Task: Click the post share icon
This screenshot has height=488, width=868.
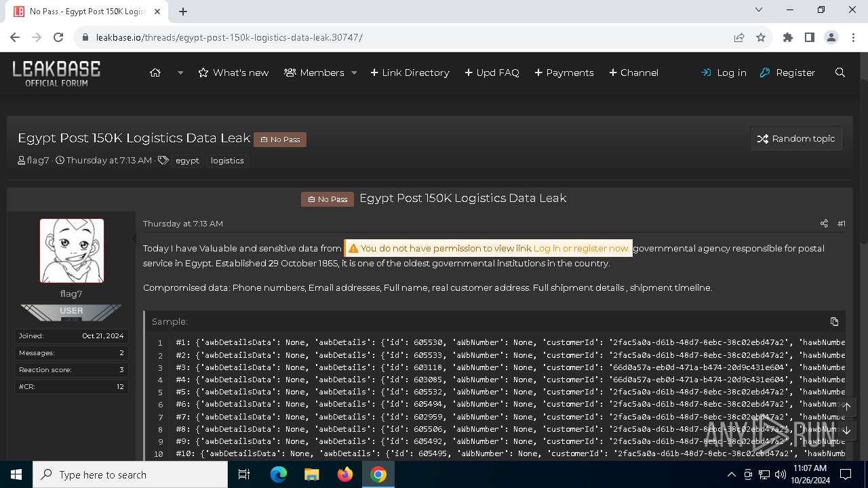Action: (824, 224)
